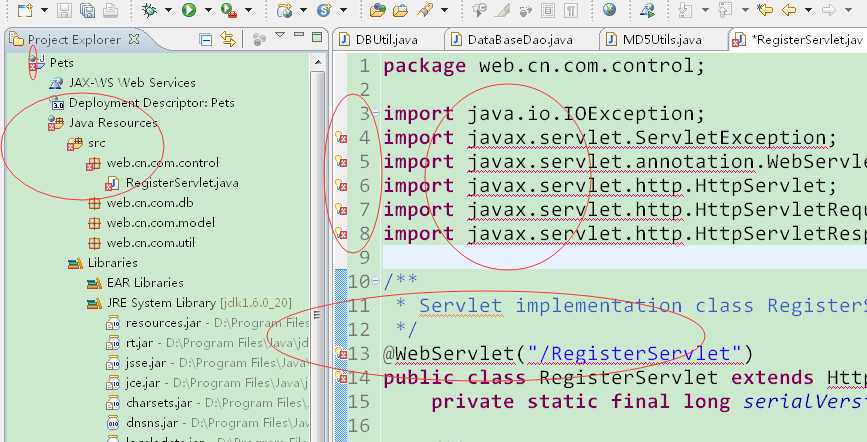Navigate Forward with the greyed right arrow
This screenshot has width=867, height=442.
pos(828,9)
